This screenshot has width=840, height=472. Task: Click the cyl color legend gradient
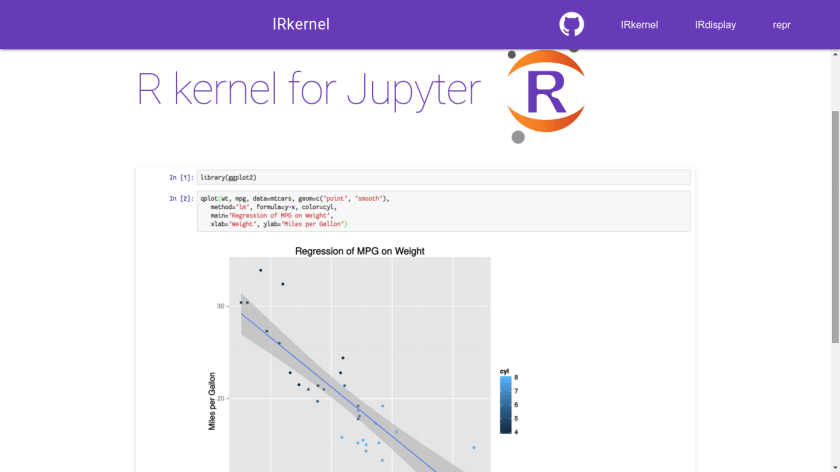506,405
